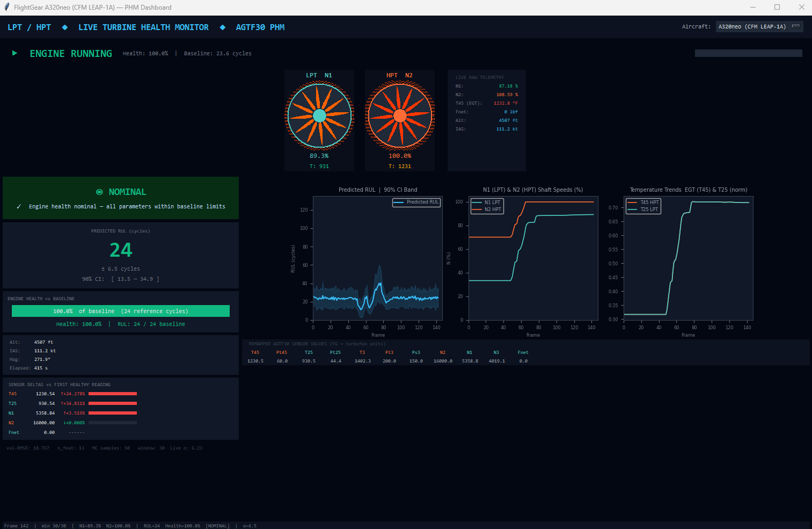Viewport: 812px width, 529px height.
Task: Click the [NOMINAL] status bar entry
Action: (217, 526)
